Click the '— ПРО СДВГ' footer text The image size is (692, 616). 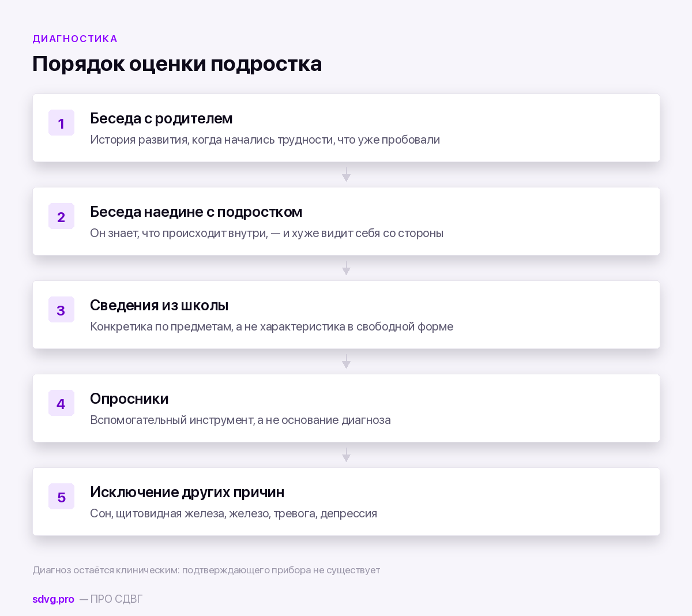coord(111,599)
